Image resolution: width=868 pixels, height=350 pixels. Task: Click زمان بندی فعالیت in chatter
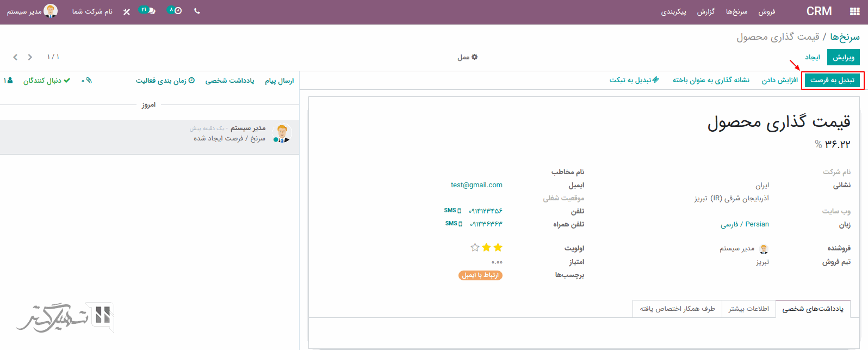(x=165, y=81)
